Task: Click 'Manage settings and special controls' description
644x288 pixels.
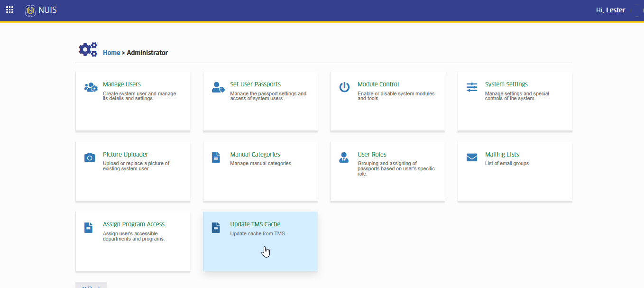Action: (517, 96)
